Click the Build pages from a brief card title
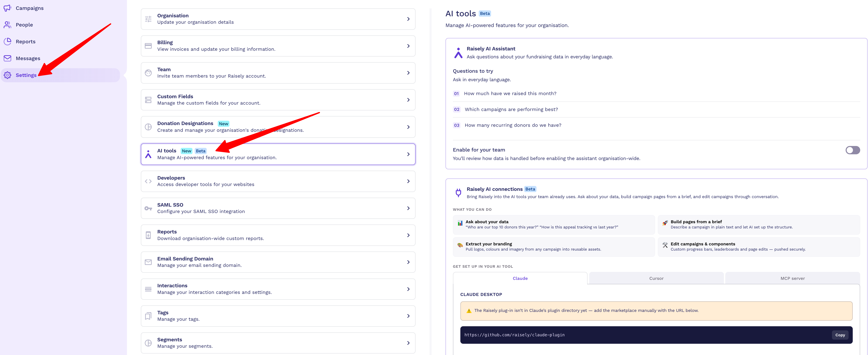Image resolution: width=868 pixels, height=355 pixels. 696,222
